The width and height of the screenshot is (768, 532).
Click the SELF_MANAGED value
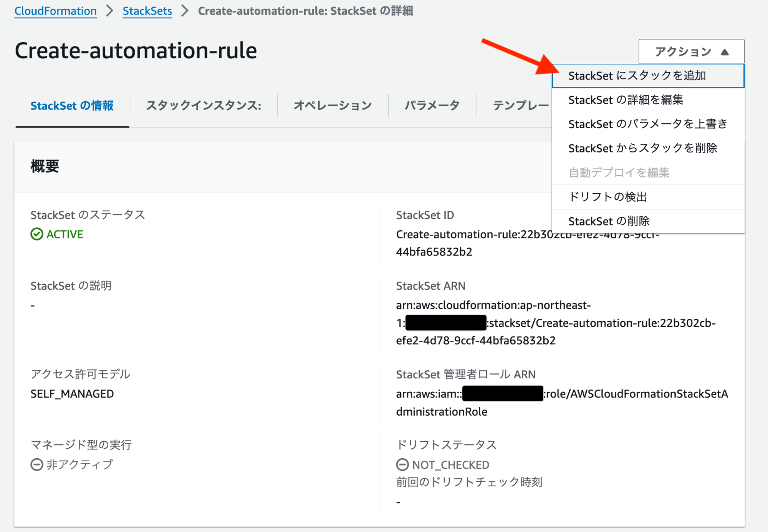point(72,394)
